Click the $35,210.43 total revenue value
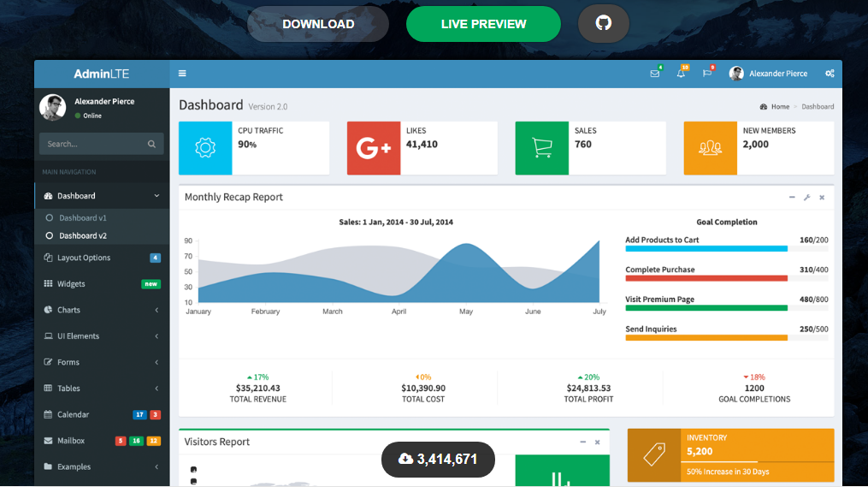 coord(258,389)
